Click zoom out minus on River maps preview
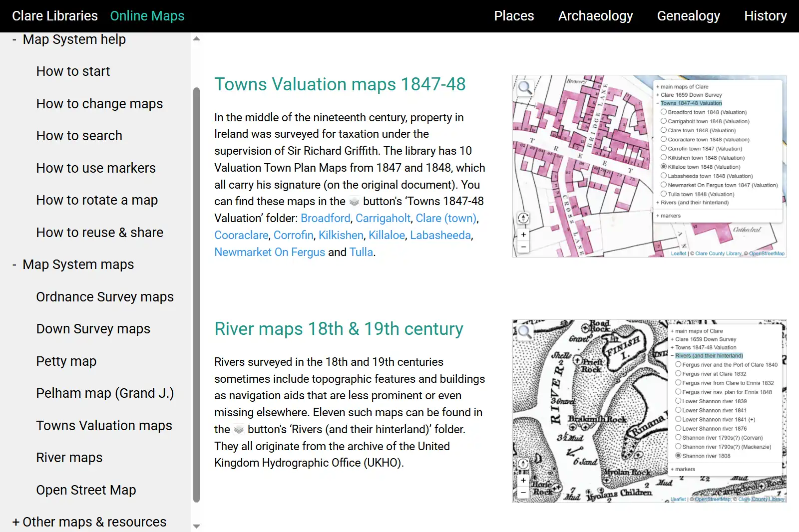This screenshot has height=532, width=799. click(523, 492)
